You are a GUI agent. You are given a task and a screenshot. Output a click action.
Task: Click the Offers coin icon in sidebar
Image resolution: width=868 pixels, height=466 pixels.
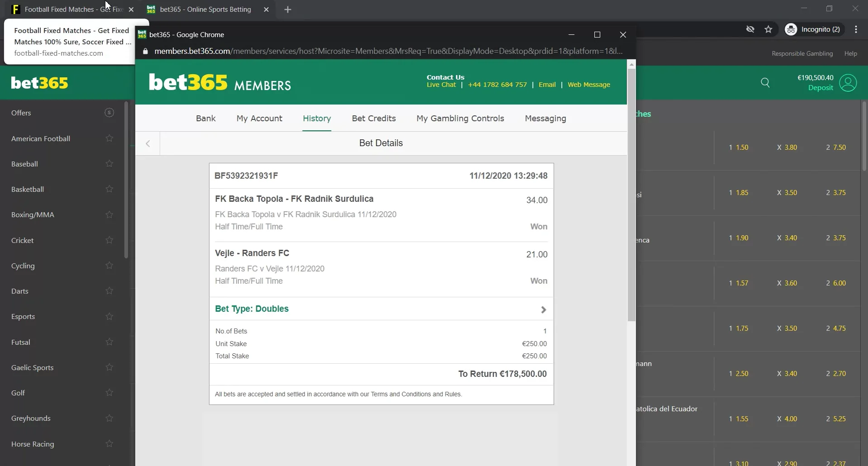(x=109, y=113)
